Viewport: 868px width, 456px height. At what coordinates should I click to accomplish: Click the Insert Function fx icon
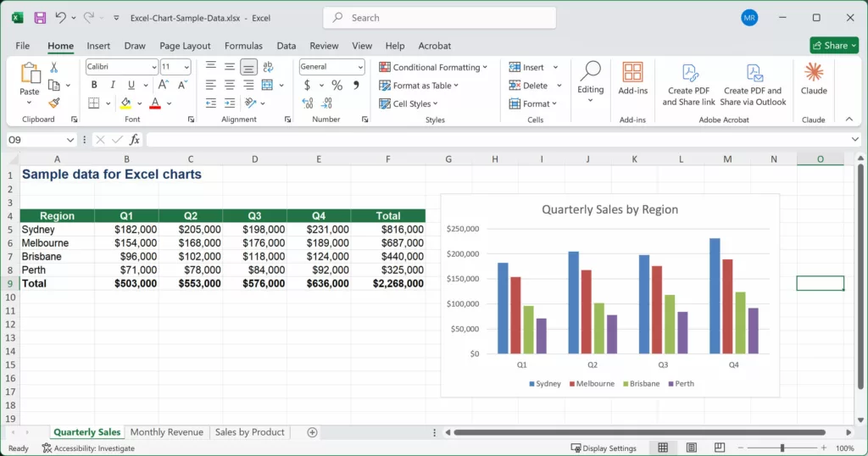pyautogui.click(x=135, y=140)
